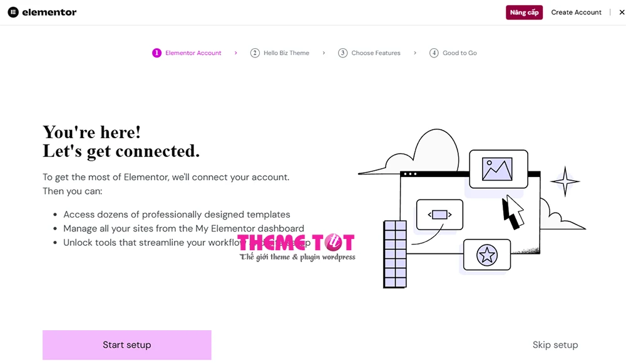Click the Nâng cấp upgrade button
The image size is (626, 364).
(524, 12)
